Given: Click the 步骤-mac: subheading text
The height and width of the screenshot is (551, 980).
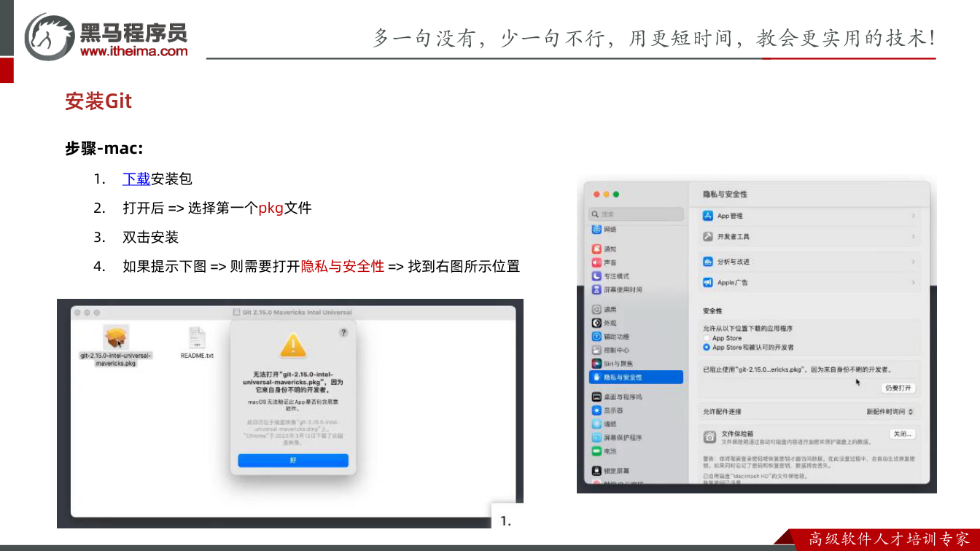Looking at the screenshot, I should coord(104,149).
